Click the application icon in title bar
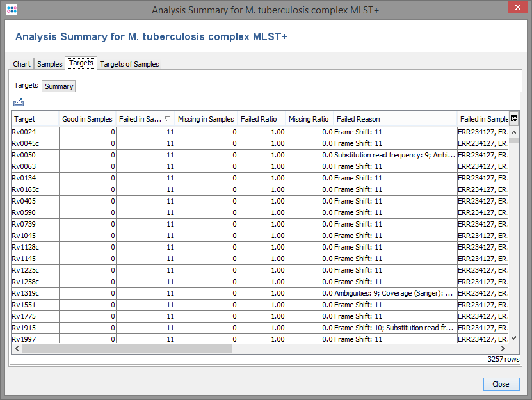 12,10
